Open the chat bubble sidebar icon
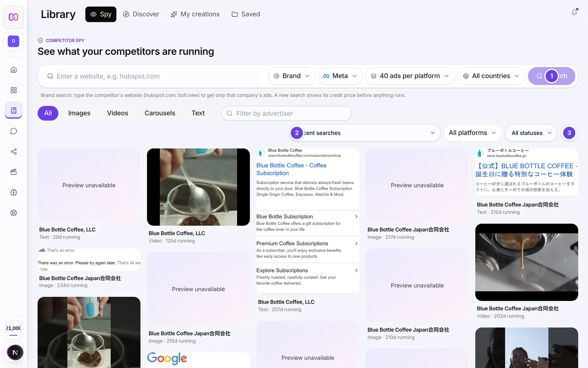 pos(13,131)
